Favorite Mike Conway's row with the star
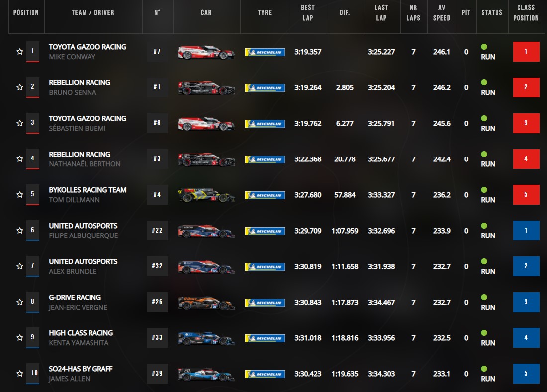The height and width of the screenshot is (392, 547). pyautogui.click(x=20, y=52)
